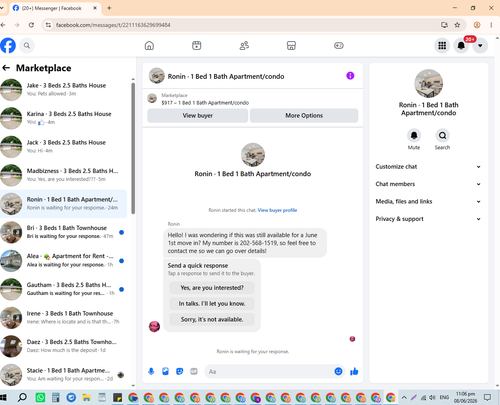Click the message input field Aa
The height and width of the screenshot is (405, 500).
(269, 371)
